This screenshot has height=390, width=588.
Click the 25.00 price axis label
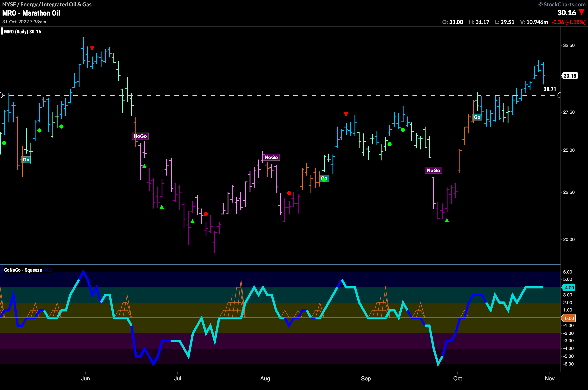pyautogui.click(x=569, y=150)
